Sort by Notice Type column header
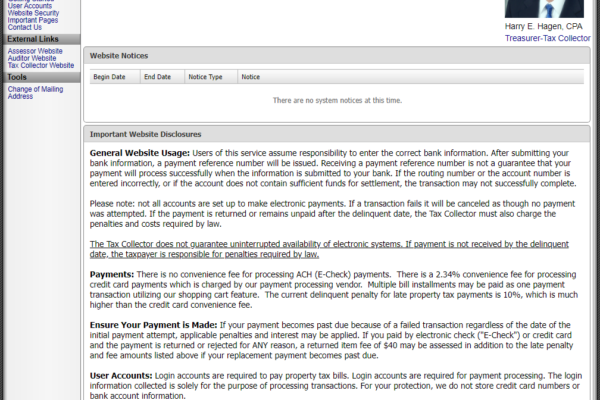 tap(206, 76)
